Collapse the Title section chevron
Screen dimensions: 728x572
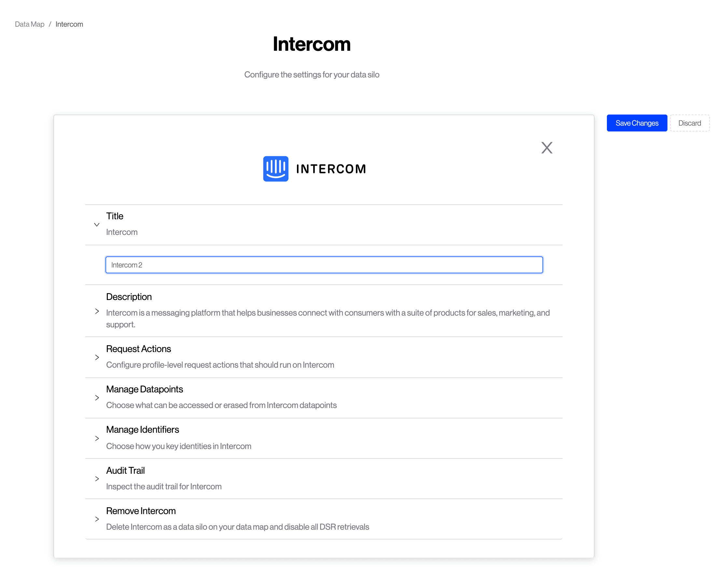point(97,225)
